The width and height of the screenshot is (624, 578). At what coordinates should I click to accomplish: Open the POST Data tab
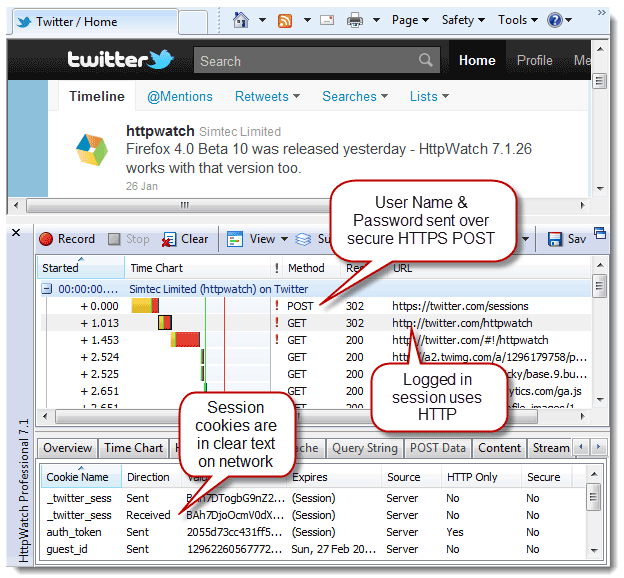[437, 448]
